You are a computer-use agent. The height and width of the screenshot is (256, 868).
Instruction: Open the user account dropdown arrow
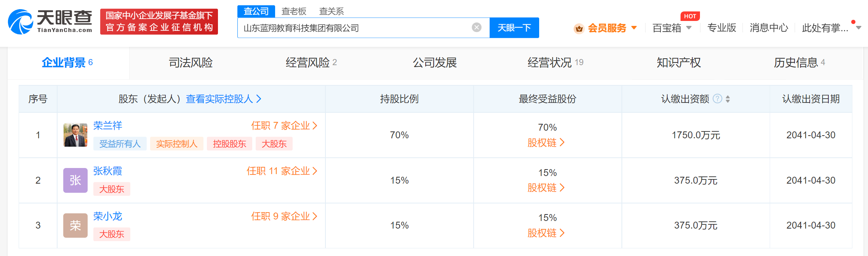click(x=858, y=28)
